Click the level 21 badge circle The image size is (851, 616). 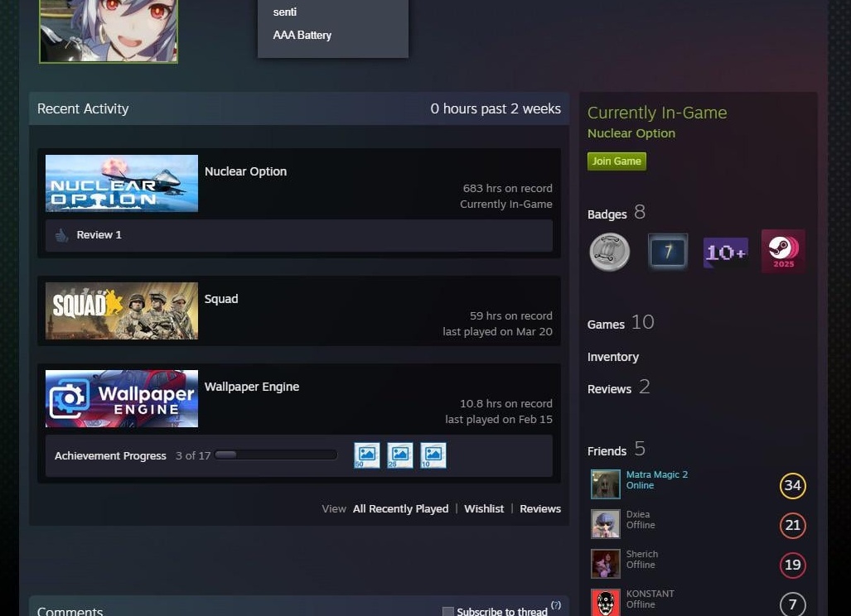point(792,525)
